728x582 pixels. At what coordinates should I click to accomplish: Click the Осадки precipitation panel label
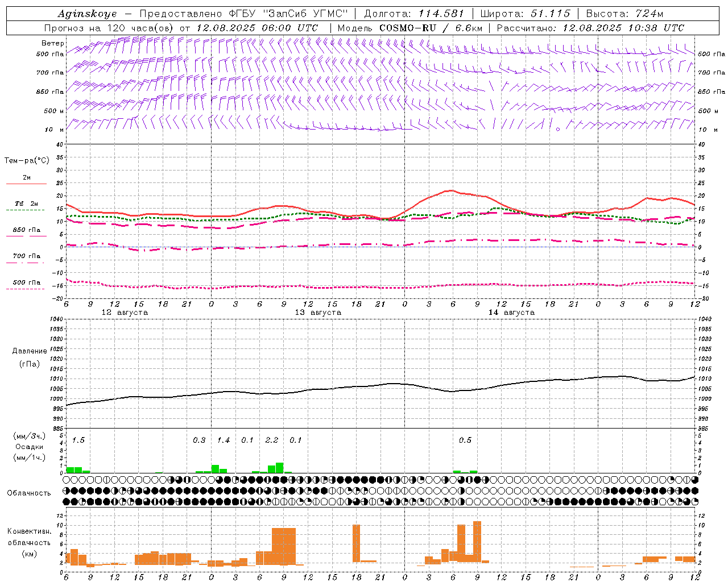click(29, 447)
